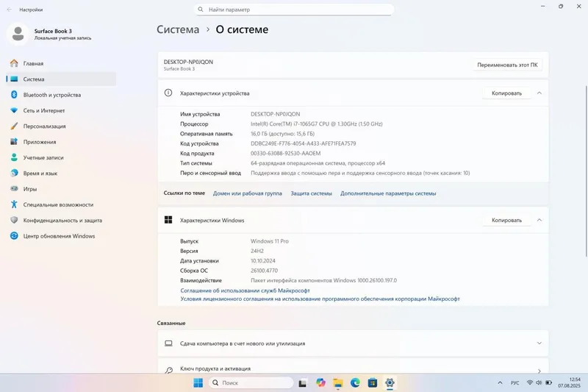This screenshot has width=588, height=392.
Task: Click the Bluetooth и устройства icon
Action: 14,95
